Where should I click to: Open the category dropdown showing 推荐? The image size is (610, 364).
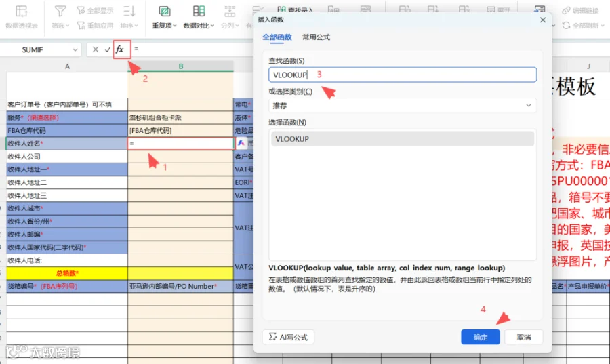[403, 105]
